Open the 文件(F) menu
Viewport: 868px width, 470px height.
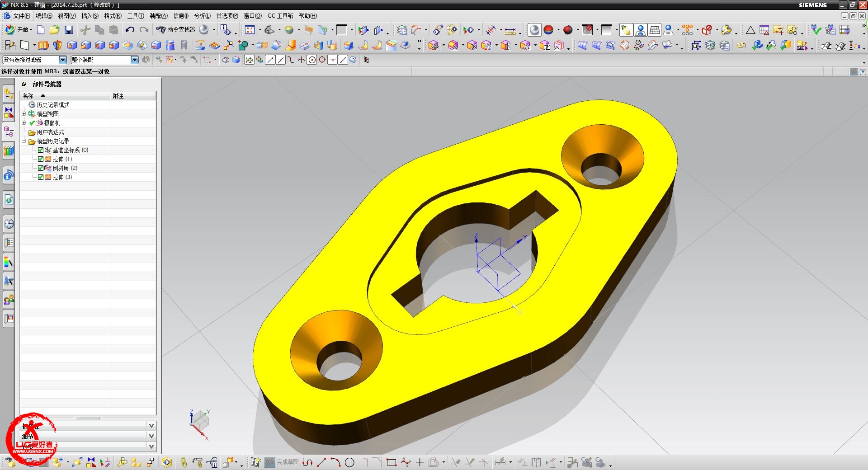pos(21,16)
